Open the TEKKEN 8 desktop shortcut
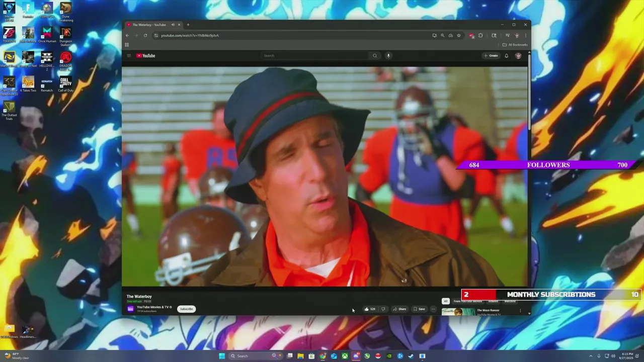Image resolution: width=644 pixels, height=362 pixels. point(9,35)
